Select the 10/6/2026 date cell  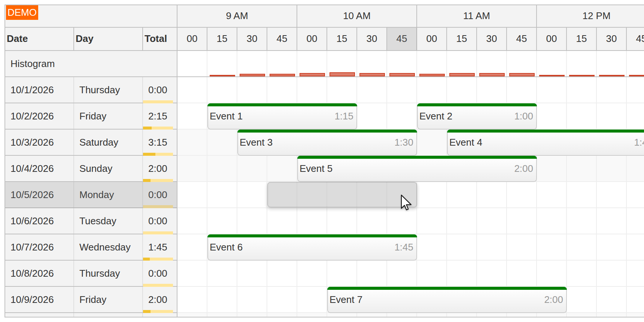(39, 221)
